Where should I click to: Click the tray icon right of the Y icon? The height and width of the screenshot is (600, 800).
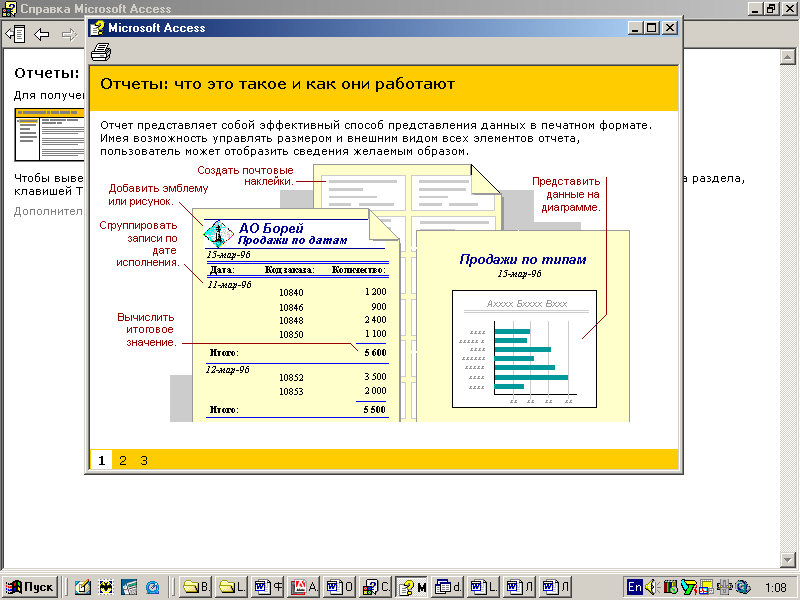pos(706,587)
